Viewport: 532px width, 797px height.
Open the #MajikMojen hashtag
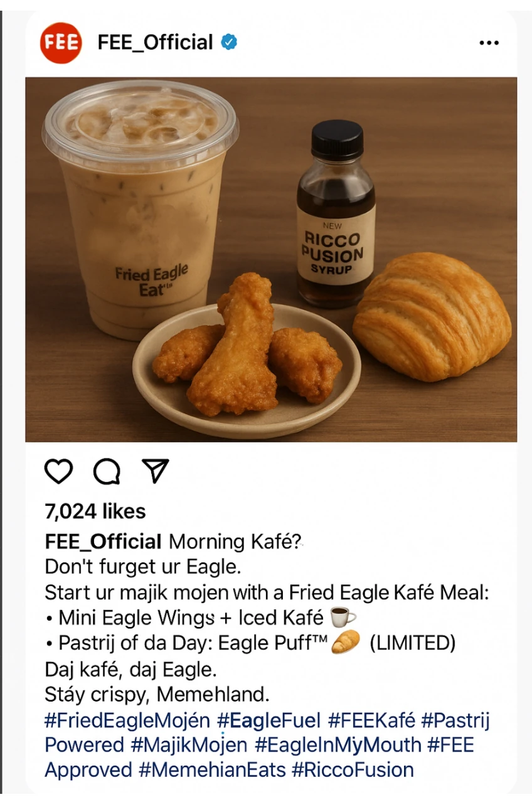click(189, 745)
